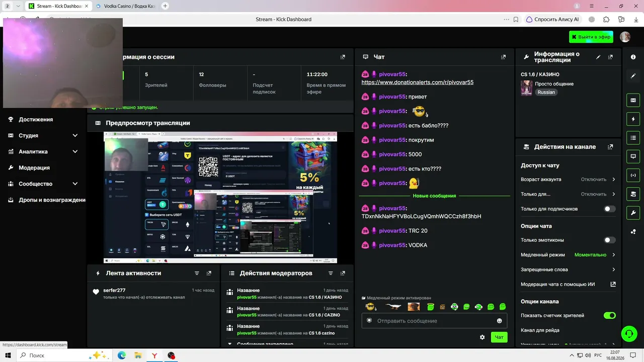The width and height of the screenshot is (644, 362).
Task: Open the browser downloads icon
Action: click(x=636, y=20)
